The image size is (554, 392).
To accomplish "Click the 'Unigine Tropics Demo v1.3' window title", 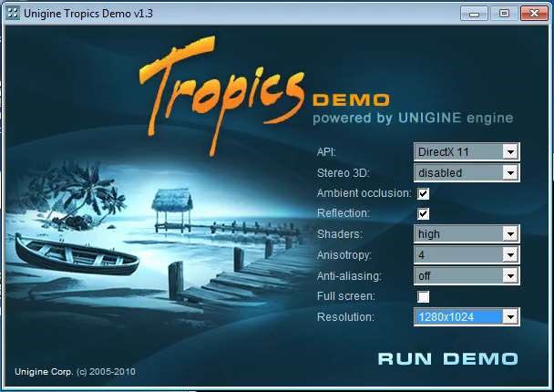I will (x=88, y=14).
